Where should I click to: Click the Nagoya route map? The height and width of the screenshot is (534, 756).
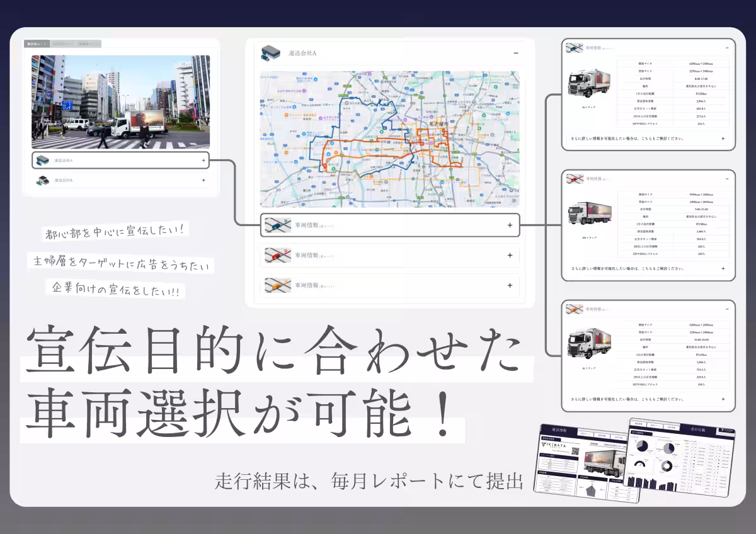[x=389, y=139]
